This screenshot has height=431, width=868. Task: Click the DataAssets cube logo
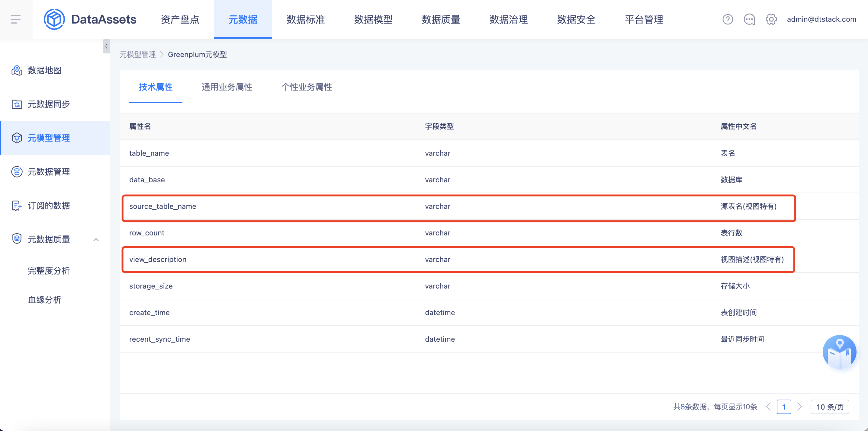[x=54, y=19]
